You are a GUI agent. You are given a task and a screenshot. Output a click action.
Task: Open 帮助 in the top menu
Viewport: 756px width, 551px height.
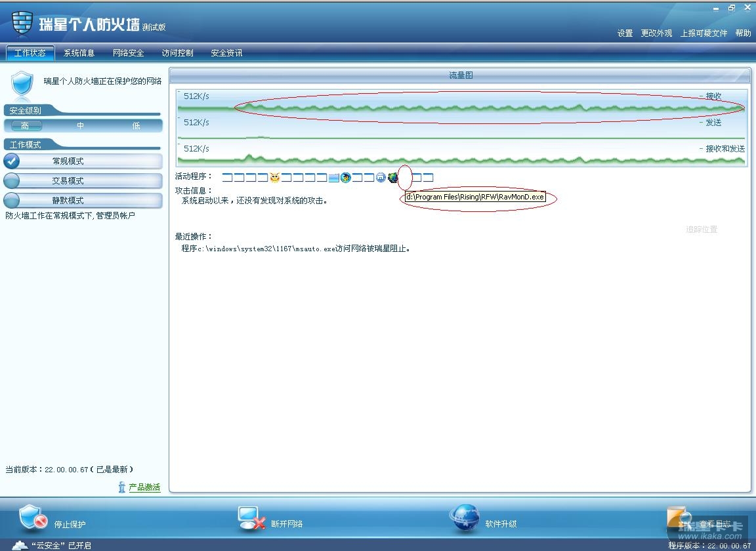coord(743,33)
